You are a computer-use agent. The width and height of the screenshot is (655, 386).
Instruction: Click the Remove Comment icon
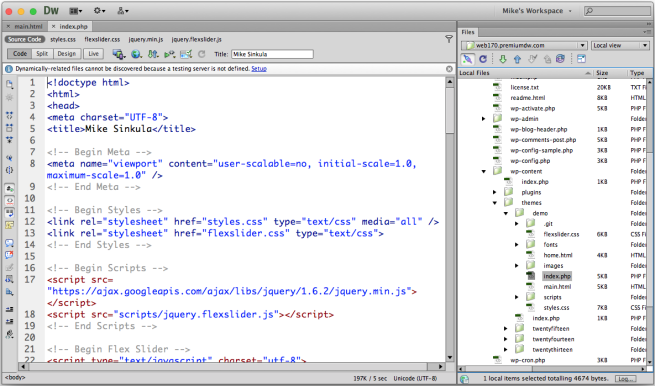tap(9, 255)
